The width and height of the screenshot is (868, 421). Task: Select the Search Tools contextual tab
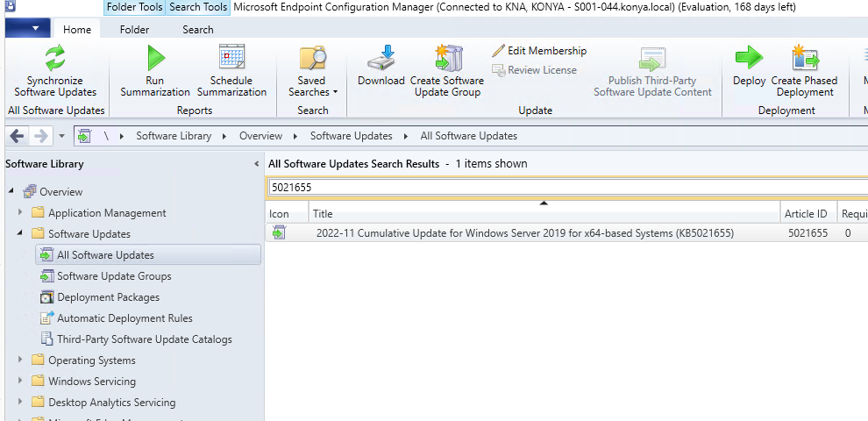tap(198, 7)
